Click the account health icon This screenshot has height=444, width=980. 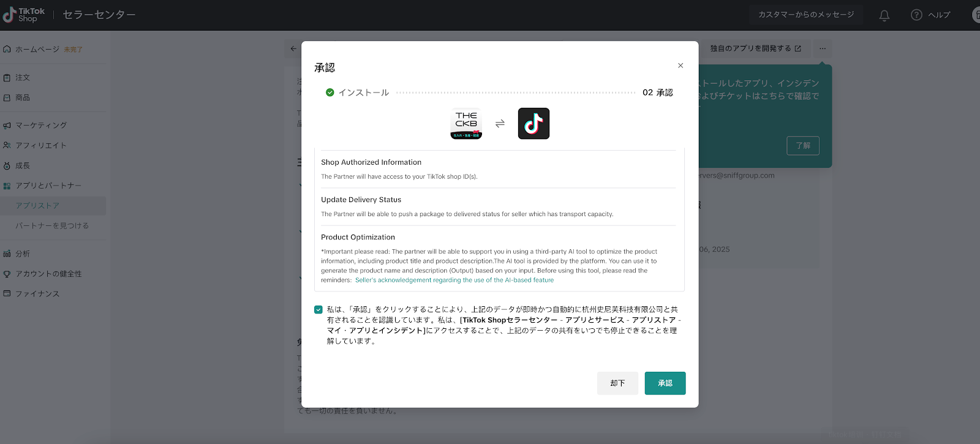pos(7,274)
